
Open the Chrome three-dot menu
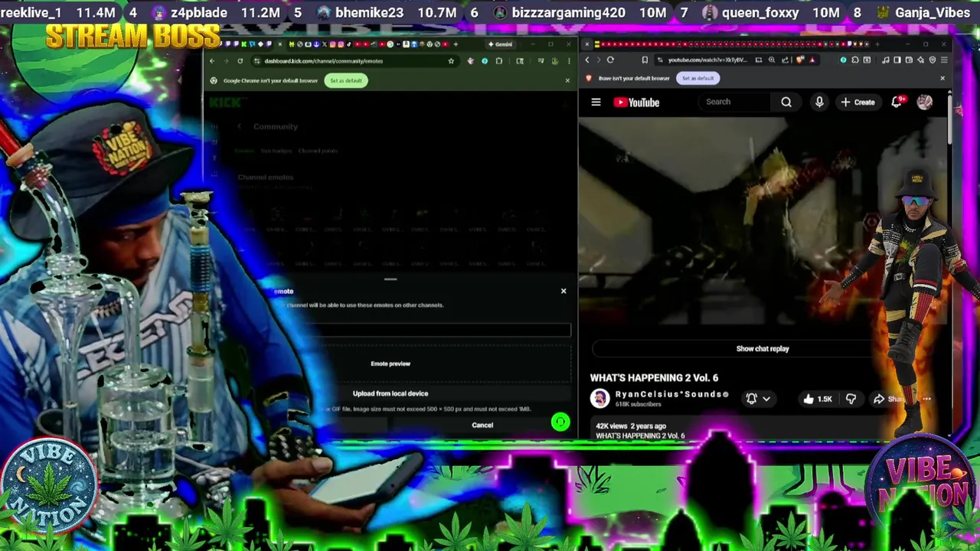570,61
